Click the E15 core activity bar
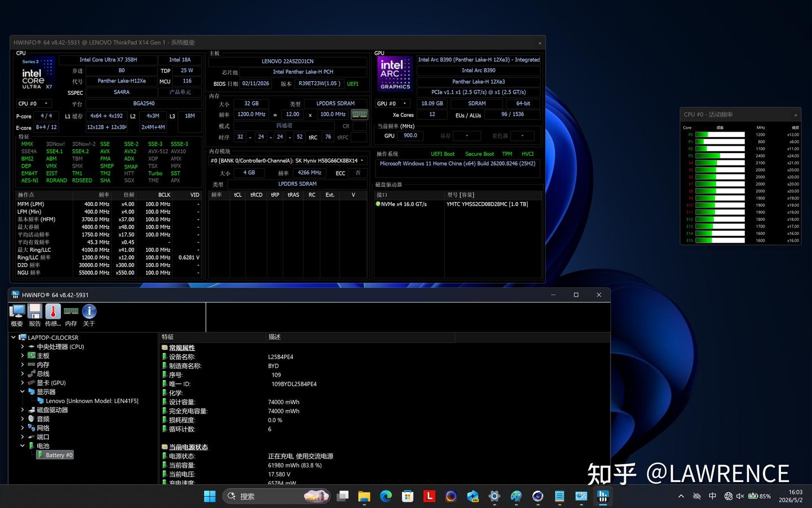This screenshot has width=812, height=508. pos(720,240)
